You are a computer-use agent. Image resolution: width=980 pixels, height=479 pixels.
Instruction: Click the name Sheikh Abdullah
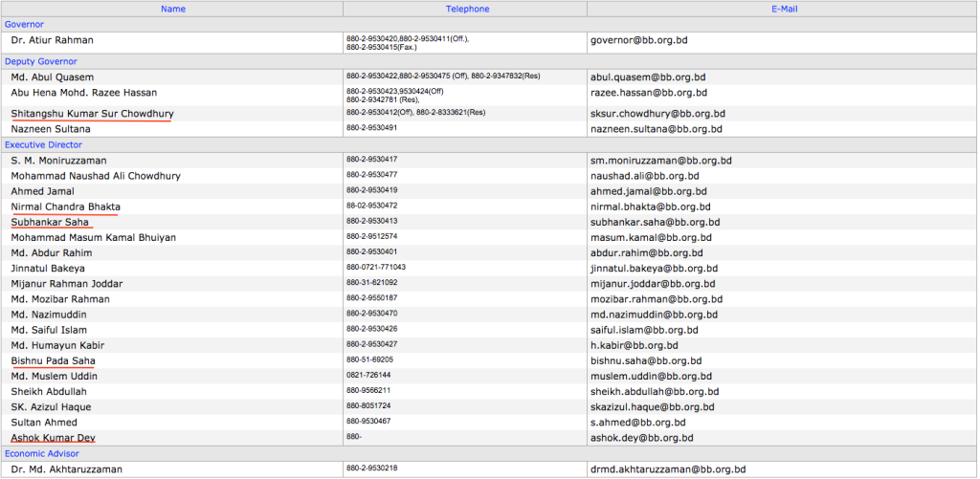pyautogui.click(x=49, y=391)
